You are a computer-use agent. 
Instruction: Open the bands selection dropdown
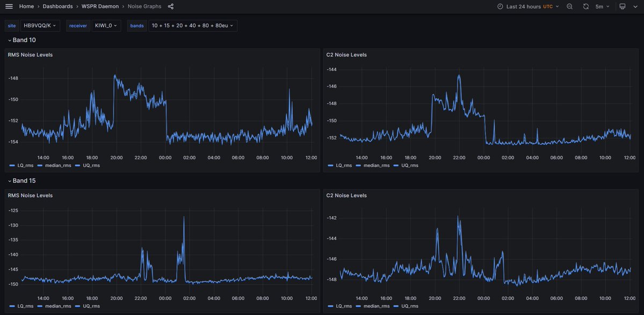(x=193, y=25)
